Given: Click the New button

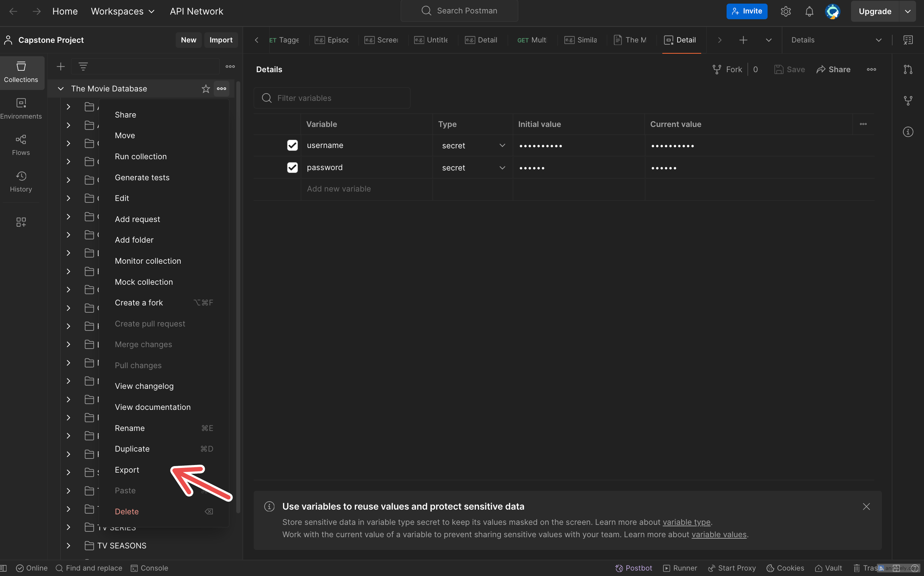Looking at the screenshot, I should click(188, 40).
